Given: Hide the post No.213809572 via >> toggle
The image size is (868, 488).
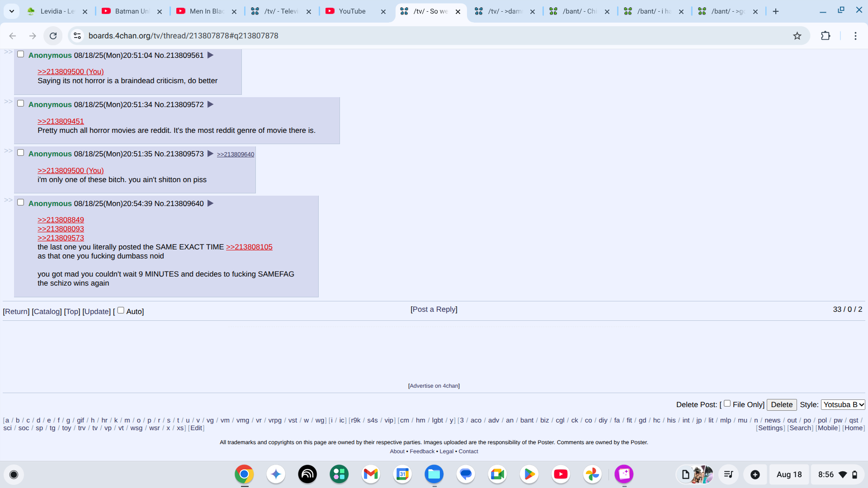Looking at the screenshot, I should coord(8,101).
